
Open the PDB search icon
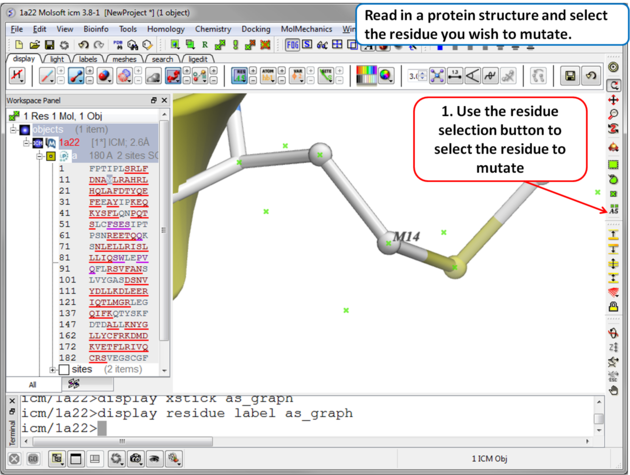(118, 45)
